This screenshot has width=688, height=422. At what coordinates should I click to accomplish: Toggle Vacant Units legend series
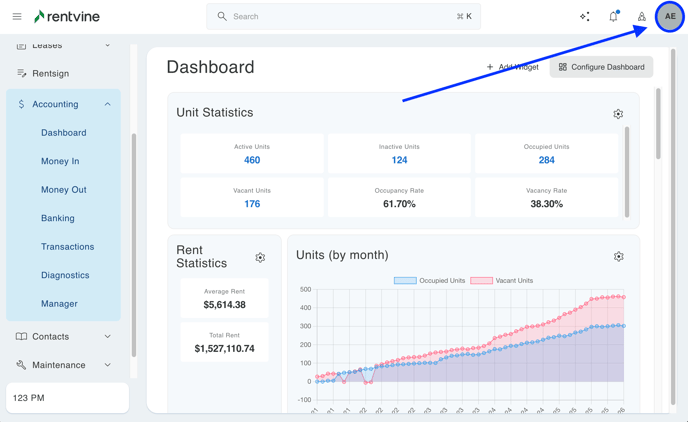[502, 281]
